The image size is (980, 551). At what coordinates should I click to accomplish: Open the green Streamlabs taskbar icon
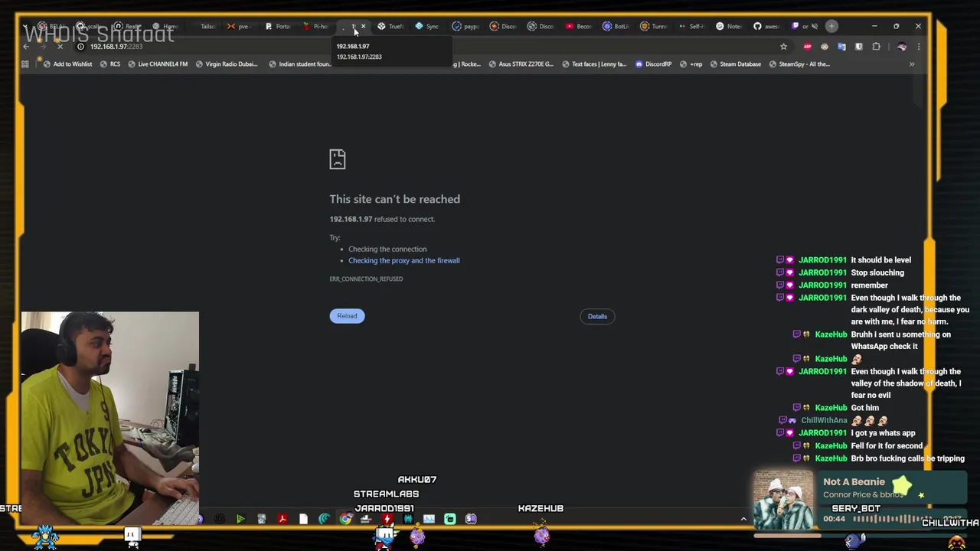pyautogui.click(x=450, y=520)
